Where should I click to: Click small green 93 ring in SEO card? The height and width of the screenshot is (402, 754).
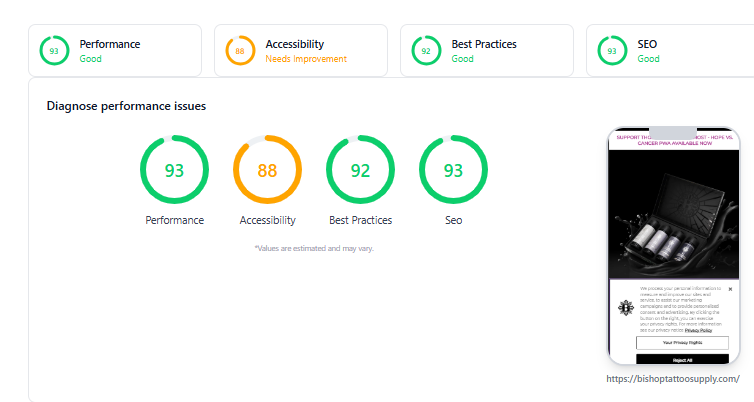(612, 50)
